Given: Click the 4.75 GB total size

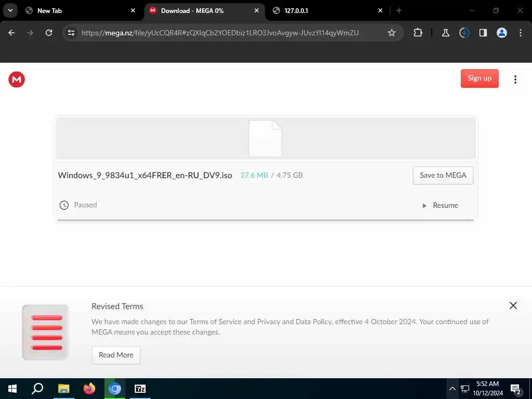Looking at the screenshot, I should point(289,176).
